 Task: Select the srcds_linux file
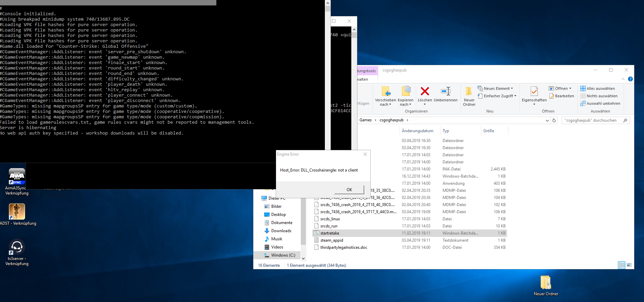pos(330,219)
